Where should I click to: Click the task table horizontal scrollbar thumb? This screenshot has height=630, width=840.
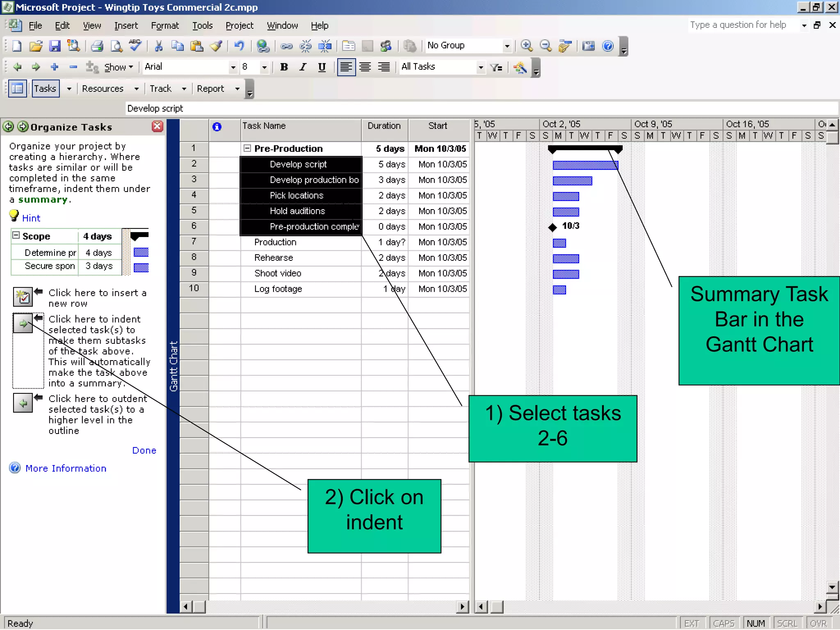(199, 607)
